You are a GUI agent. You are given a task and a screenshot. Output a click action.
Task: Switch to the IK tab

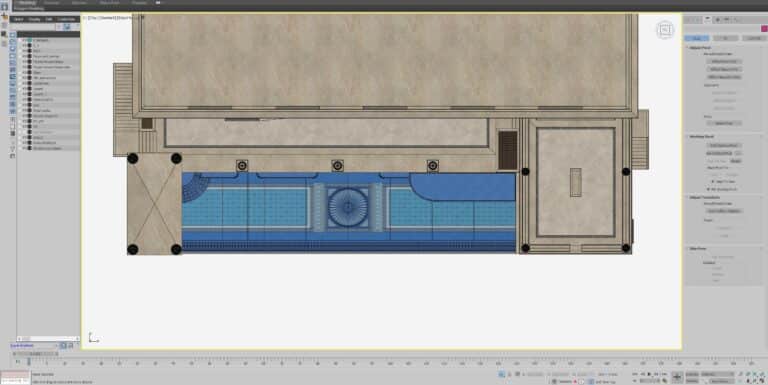(725, 38)
